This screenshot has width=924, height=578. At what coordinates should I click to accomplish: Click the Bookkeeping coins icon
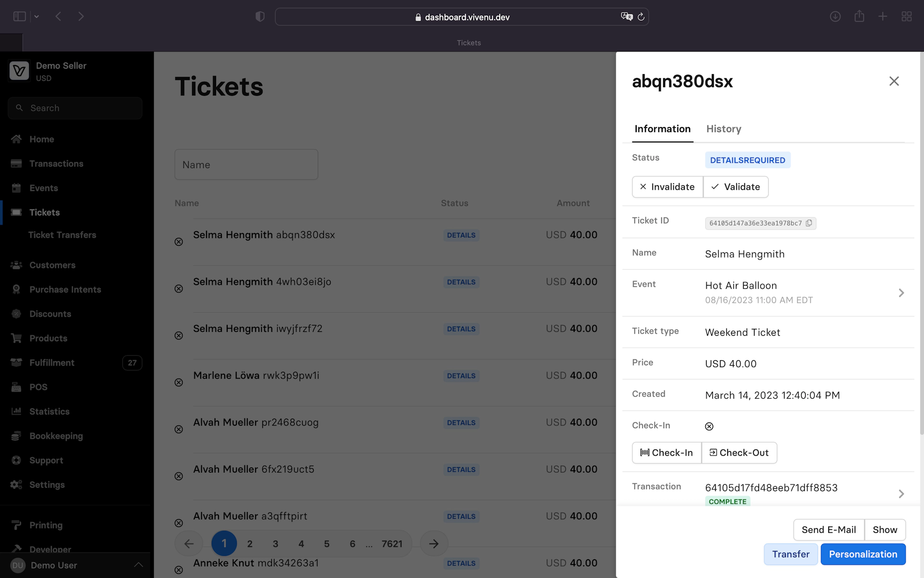click(x=16, y=436)
